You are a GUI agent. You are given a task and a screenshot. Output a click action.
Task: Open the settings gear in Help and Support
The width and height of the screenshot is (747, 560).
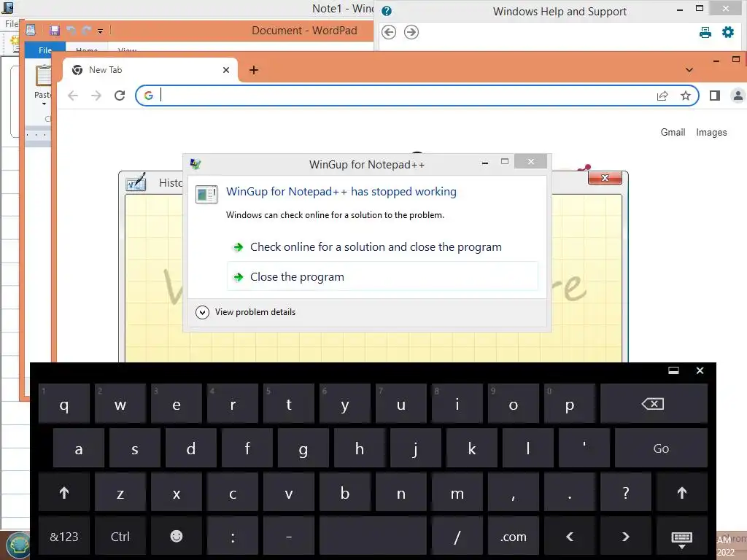tap(728, 32)
